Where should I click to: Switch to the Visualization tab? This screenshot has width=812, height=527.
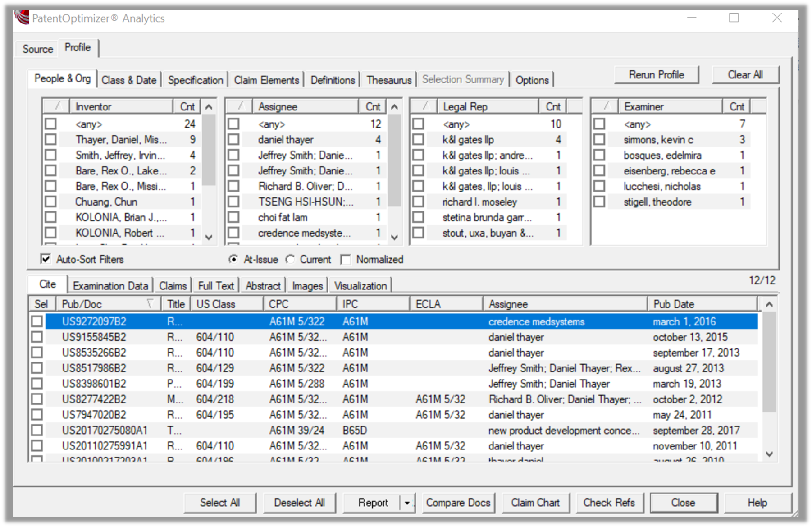[360, 286]
